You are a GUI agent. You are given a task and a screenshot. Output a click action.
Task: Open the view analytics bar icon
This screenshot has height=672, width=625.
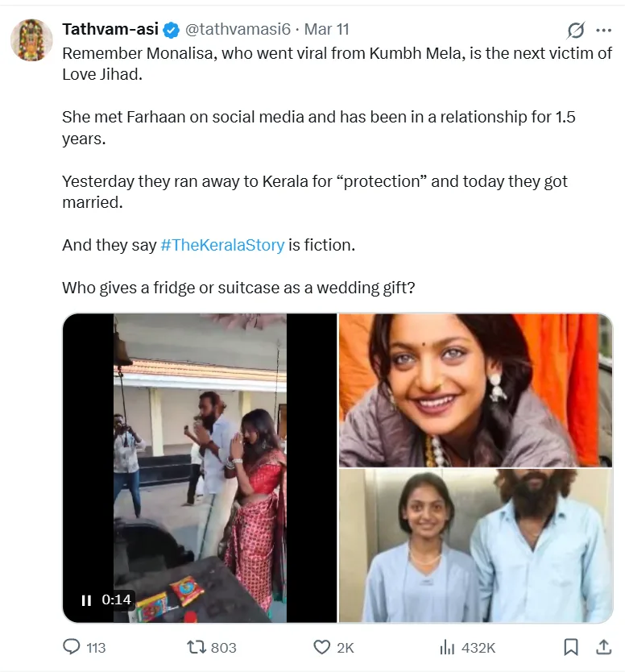point(447,647)
